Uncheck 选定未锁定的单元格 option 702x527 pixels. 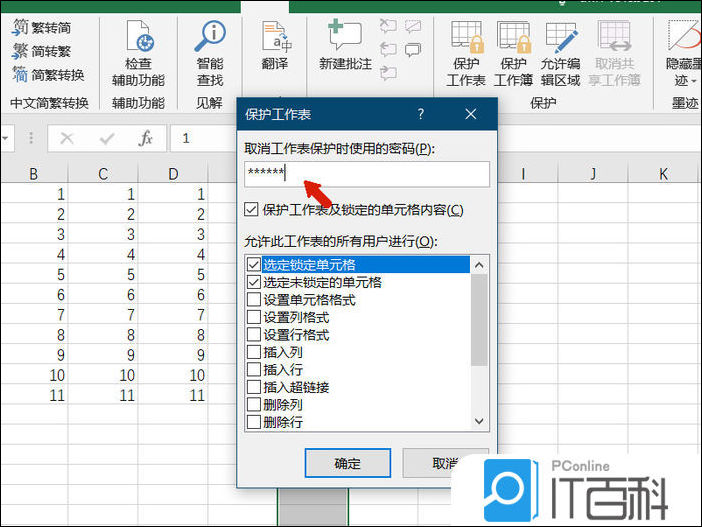point(253,282)
